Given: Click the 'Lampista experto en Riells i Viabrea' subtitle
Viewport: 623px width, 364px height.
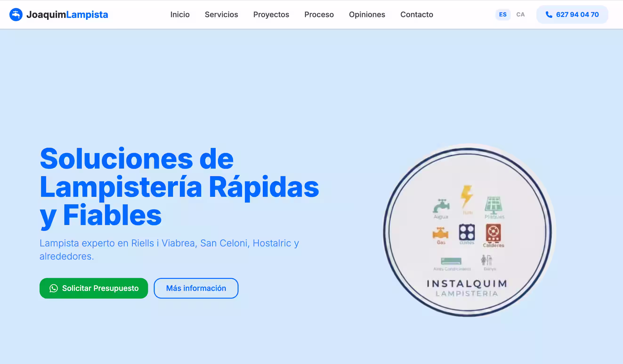Looking at the screenshot, I should (169, 250).
